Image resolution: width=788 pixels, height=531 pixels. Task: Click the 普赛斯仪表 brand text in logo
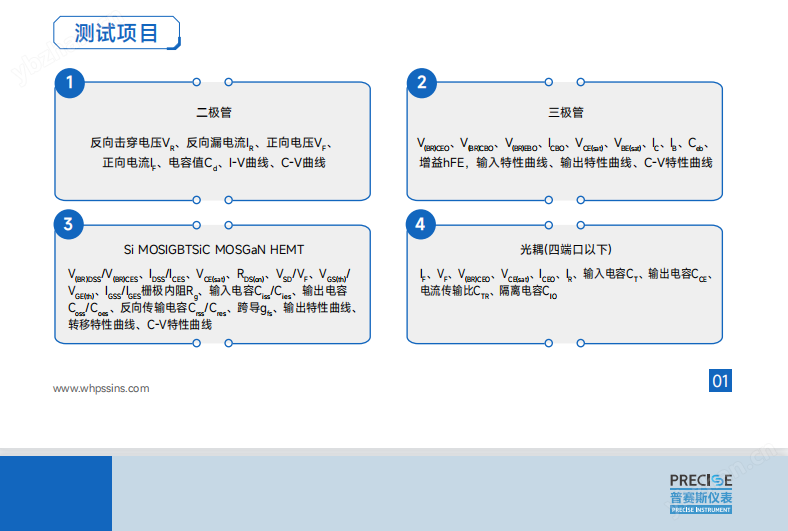click(701, 497)
